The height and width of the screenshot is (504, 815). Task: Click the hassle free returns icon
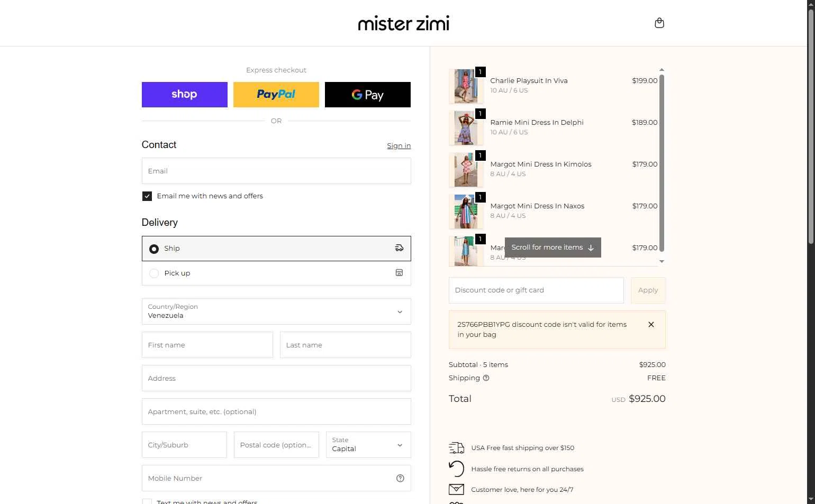[x=456, y=469]
